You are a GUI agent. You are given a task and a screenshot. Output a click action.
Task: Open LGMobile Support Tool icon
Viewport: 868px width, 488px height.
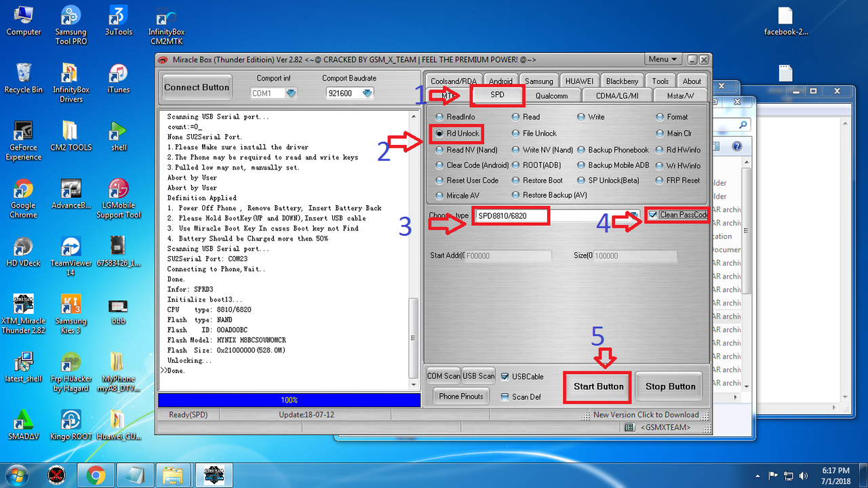tap(119, 198)
